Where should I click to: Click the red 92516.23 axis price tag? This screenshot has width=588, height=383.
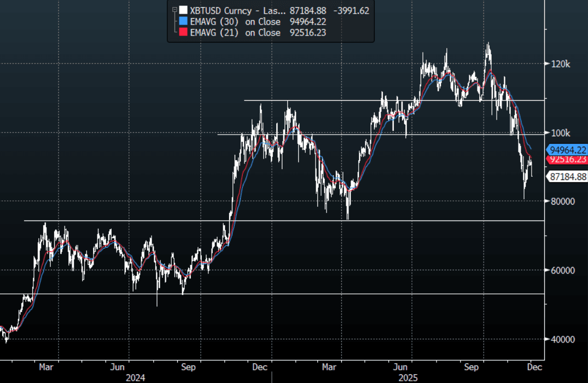click(x=567, y=159)
